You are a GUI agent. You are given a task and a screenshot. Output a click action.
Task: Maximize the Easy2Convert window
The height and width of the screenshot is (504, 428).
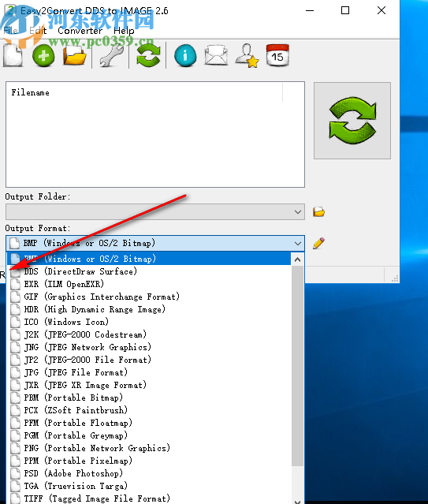(345, 10)
